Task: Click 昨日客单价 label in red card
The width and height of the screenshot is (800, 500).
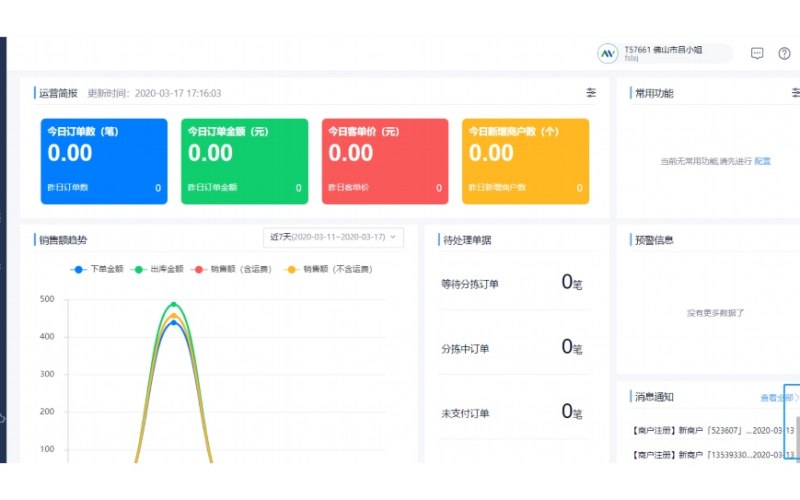Action: (x=348, y=187)
